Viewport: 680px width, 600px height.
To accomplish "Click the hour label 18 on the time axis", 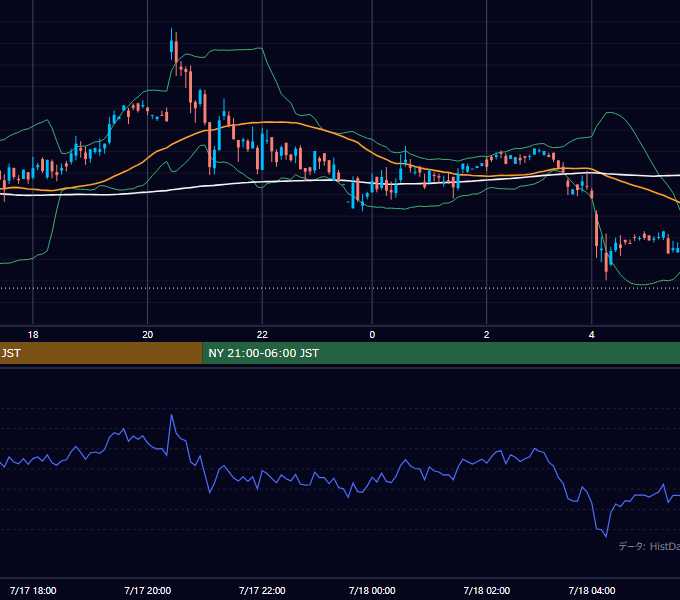I will tap(33, 335).
